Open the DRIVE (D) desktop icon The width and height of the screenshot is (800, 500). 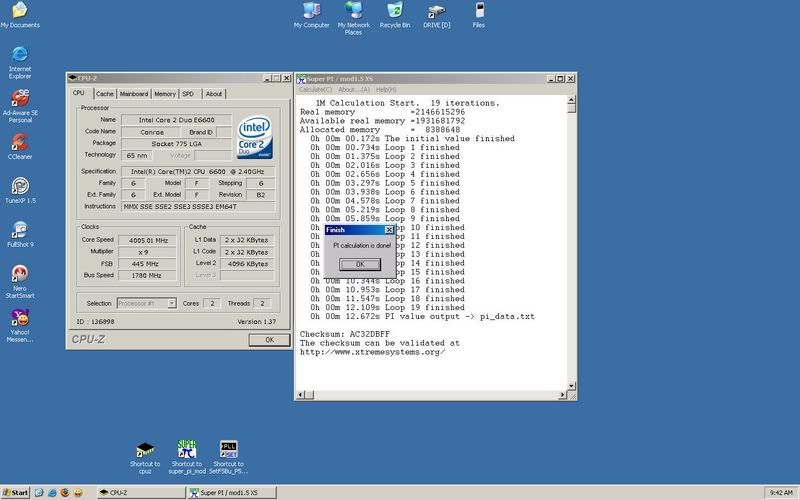[x=438, y=11]
